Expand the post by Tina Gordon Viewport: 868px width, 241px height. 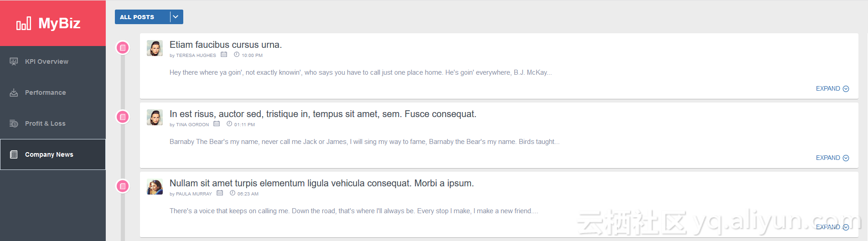click(832, 158)
